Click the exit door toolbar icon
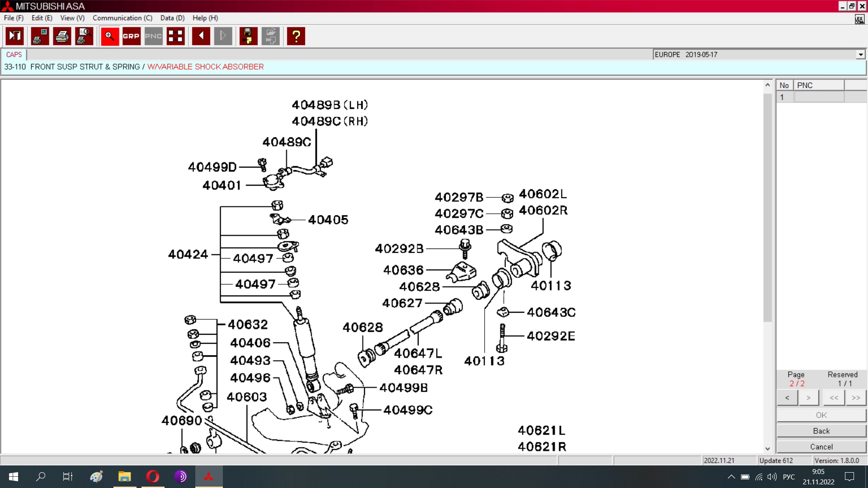Screen dimensions: 868x488 [15, 36]
